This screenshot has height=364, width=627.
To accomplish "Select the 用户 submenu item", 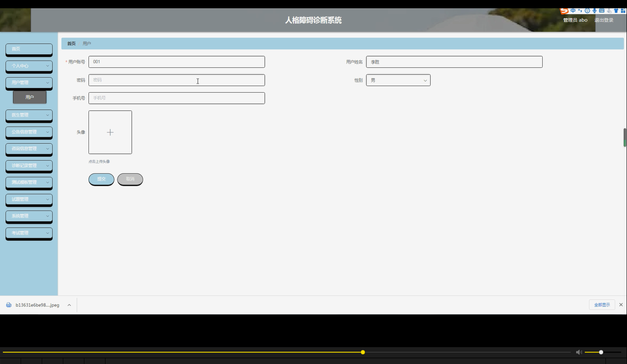I will point(30,97).
